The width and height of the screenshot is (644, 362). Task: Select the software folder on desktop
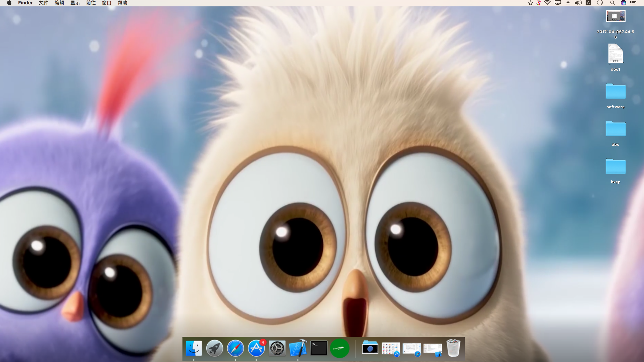pyautogui.click(x=615, y=92)
